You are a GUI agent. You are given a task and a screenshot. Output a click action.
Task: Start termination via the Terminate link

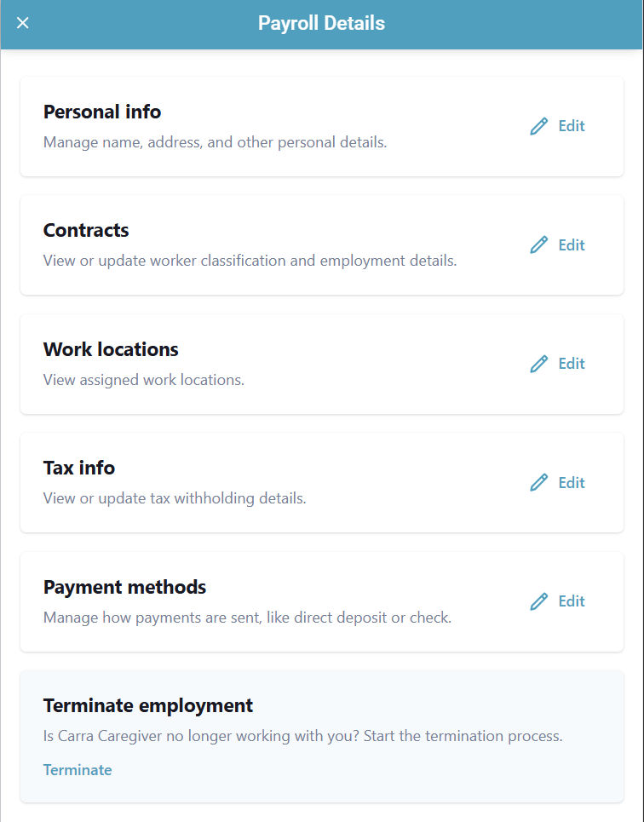click(78, 770)
